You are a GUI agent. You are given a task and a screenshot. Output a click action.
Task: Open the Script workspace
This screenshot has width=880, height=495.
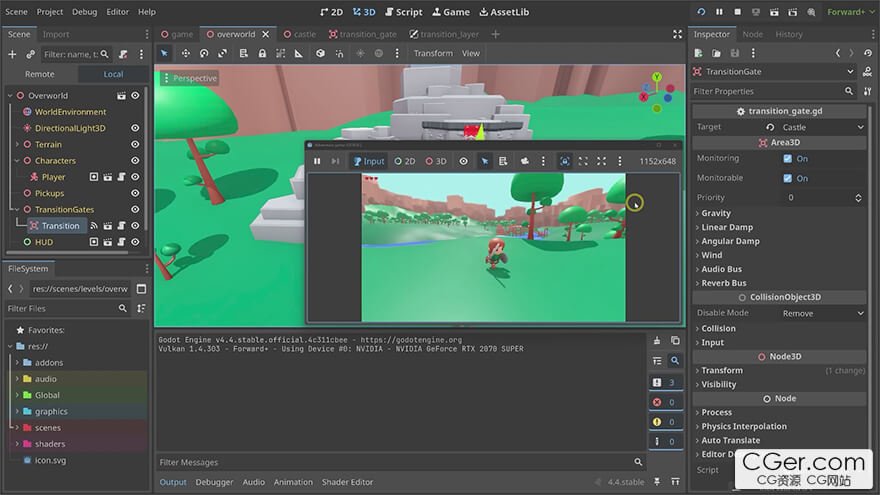404,12
